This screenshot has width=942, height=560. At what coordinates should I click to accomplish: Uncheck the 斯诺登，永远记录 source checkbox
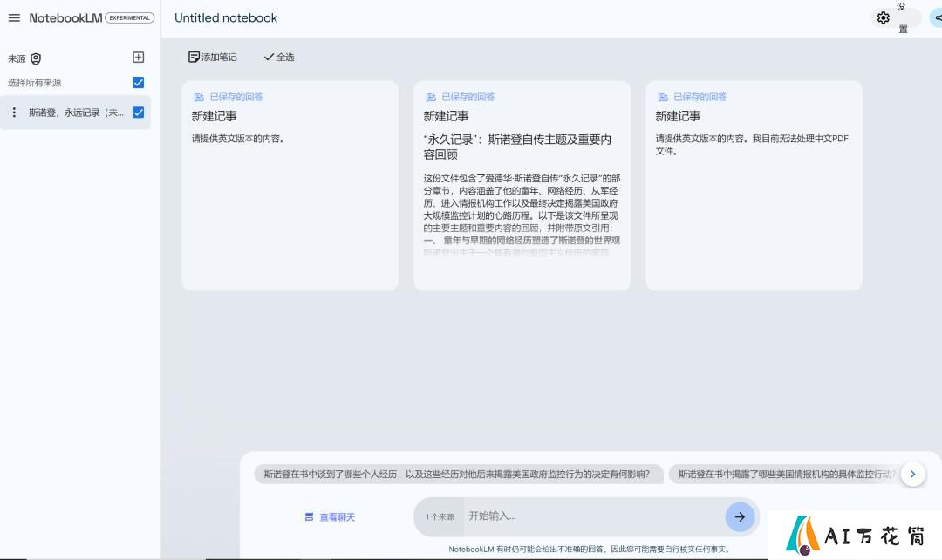pyautogui.click(x=138, y=112)
